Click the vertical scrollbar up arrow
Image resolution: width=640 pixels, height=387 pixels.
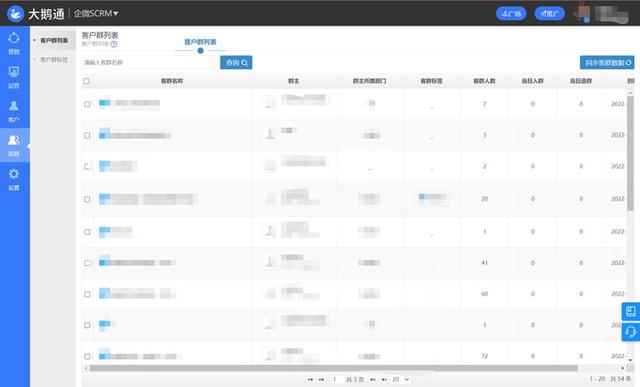631,93
